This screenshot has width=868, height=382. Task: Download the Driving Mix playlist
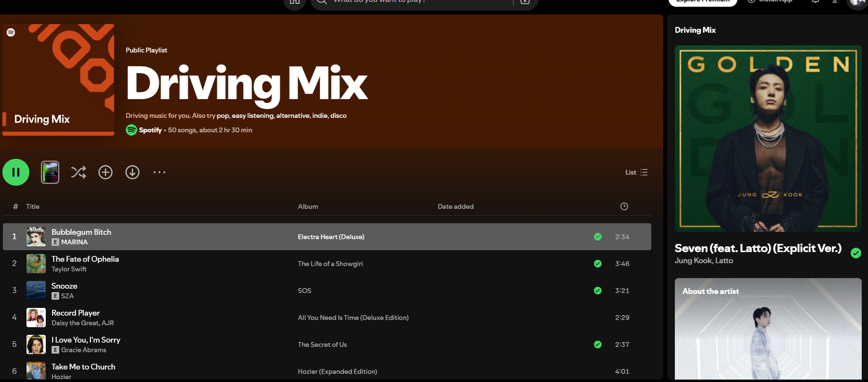[x=132, y=172]
